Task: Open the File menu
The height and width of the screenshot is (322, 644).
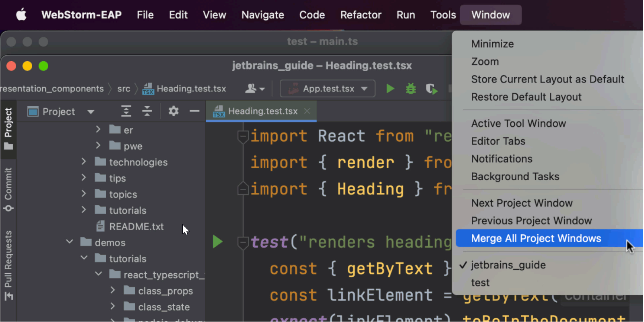Action: point(145,15)
